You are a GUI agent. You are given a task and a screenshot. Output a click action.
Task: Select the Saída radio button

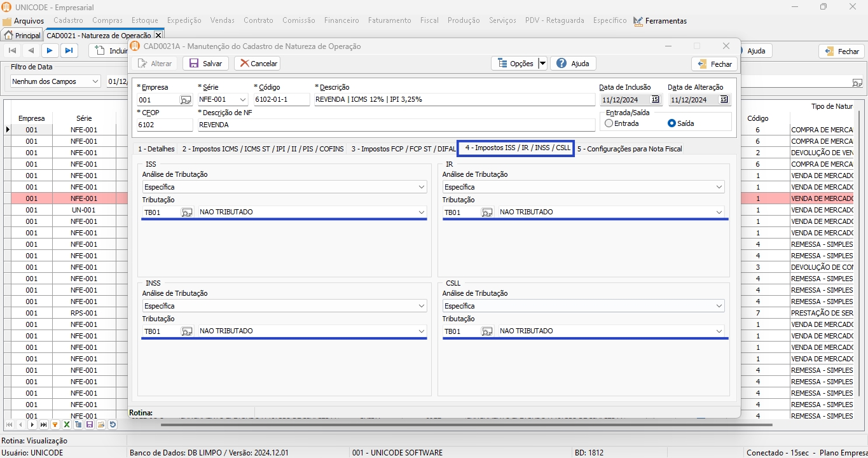coord(672,123)
